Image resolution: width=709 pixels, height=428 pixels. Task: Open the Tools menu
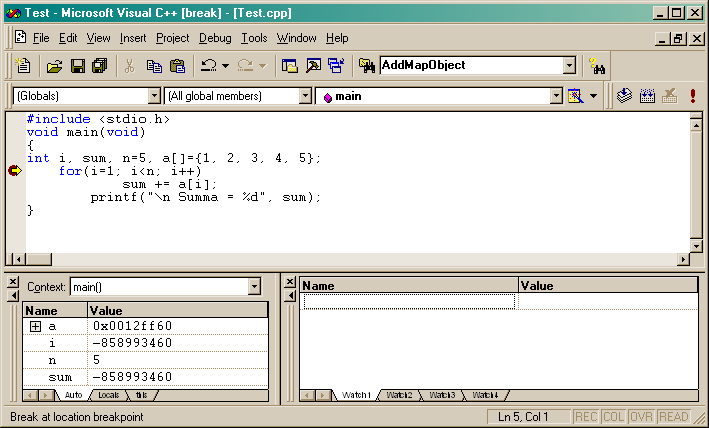[x=254, y=38]
